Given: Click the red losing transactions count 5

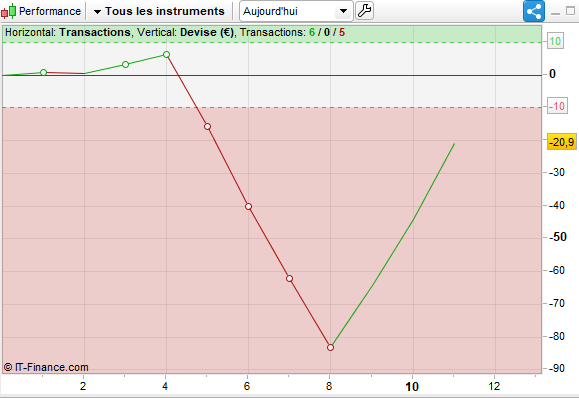Looking at the screenshot, I should pyautogui.click(x=342, y=32).
